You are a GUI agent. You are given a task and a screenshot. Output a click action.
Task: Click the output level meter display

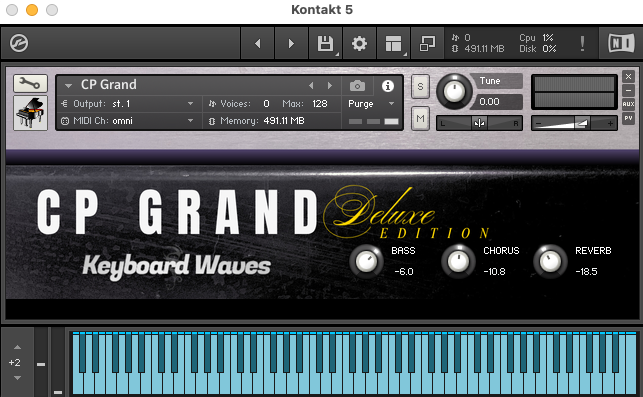[x=574, y=92]
